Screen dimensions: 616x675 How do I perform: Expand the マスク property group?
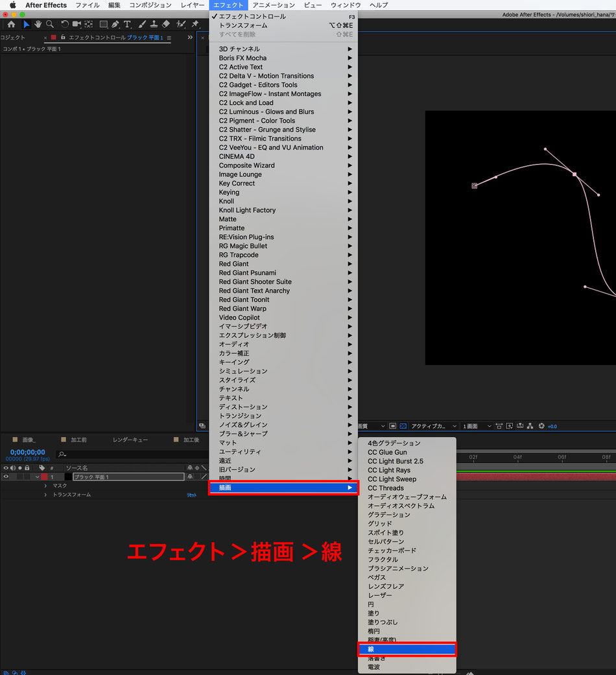[45, 486]
